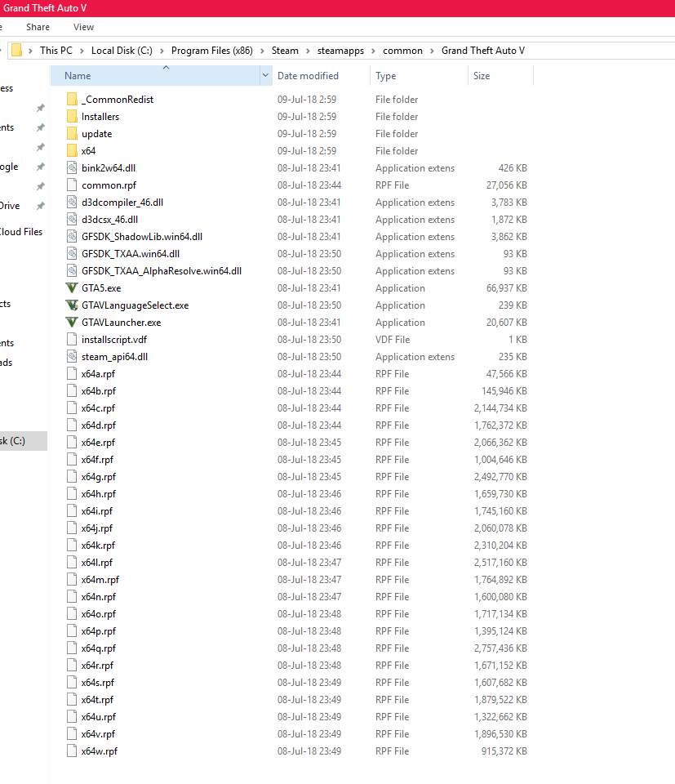
Task: Expand chevron after Local Disk (C:)
Action: pyautogui.click(x=162, y=51)
